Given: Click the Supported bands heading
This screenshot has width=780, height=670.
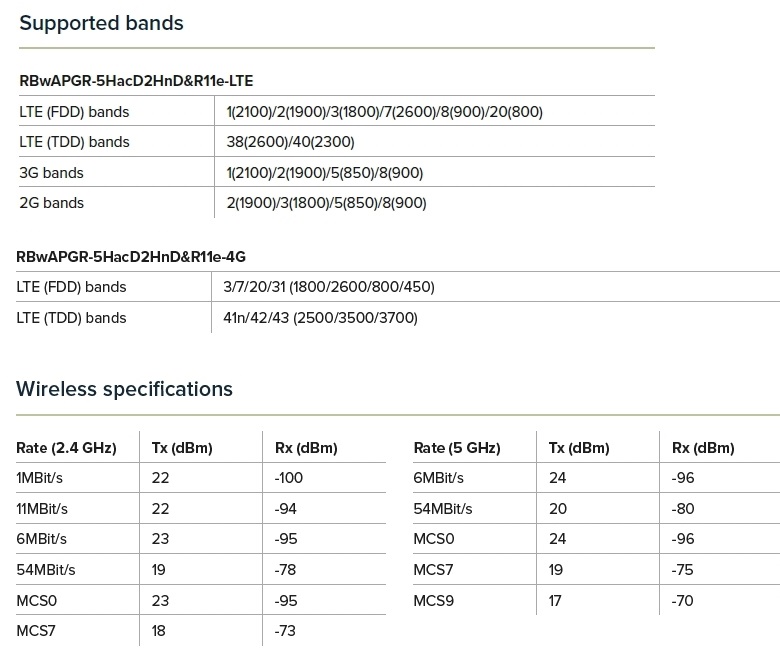Looking at the screenshot, I should pyautogui.click(x=101, y=22).
